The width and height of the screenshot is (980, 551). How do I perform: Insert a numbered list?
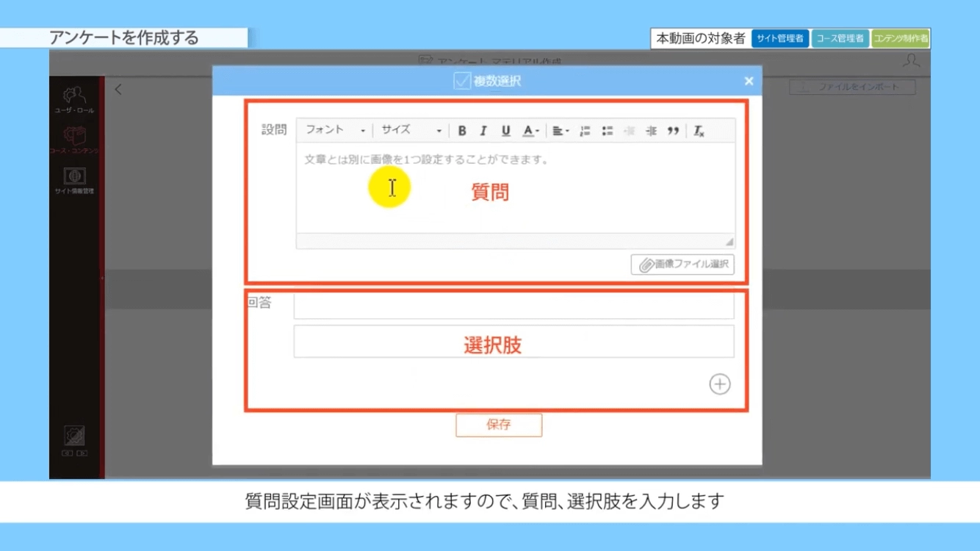tap(585, 131)
